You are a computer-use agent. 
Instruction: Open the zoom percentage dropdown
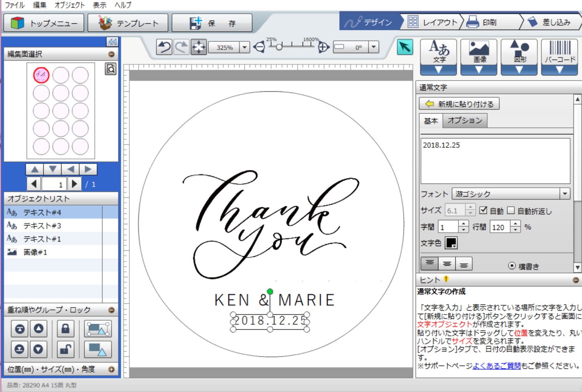(x=245, y=47)
